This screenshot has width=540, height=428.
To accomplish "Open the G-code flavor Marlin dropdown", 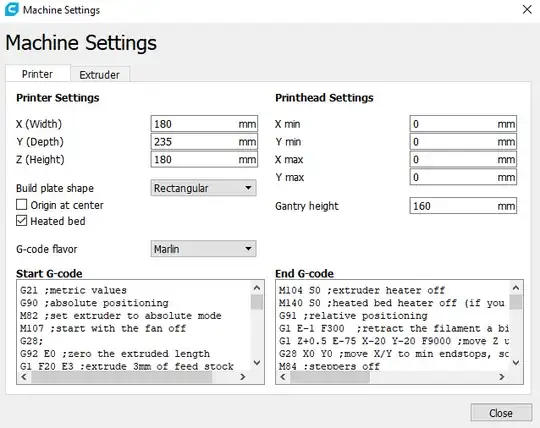I will pos(204,249).
